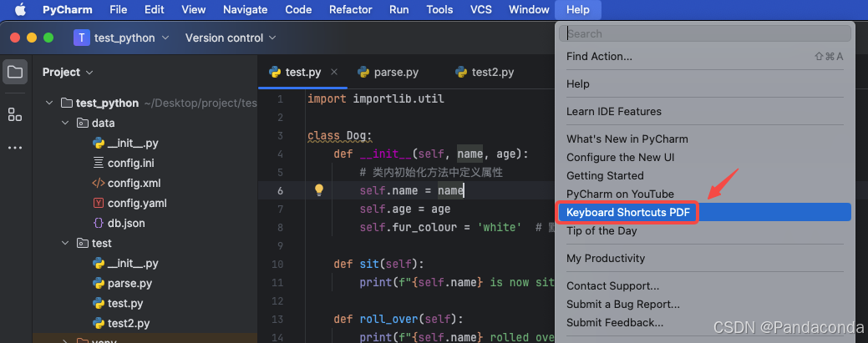Select Configure the New UI

click(x=703, y=157)
